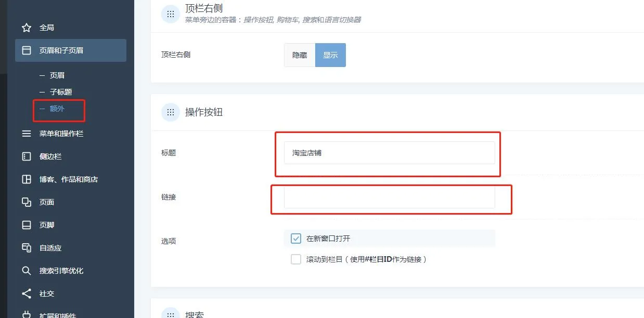Click the empty 链接 input field
Screen dimensions: 644x318
[x=389, y=197]
